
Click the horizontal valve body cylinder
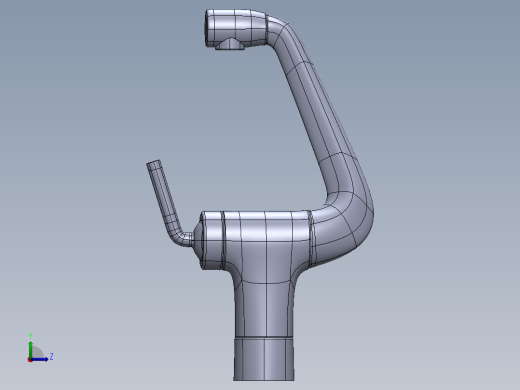pos(257,239)
